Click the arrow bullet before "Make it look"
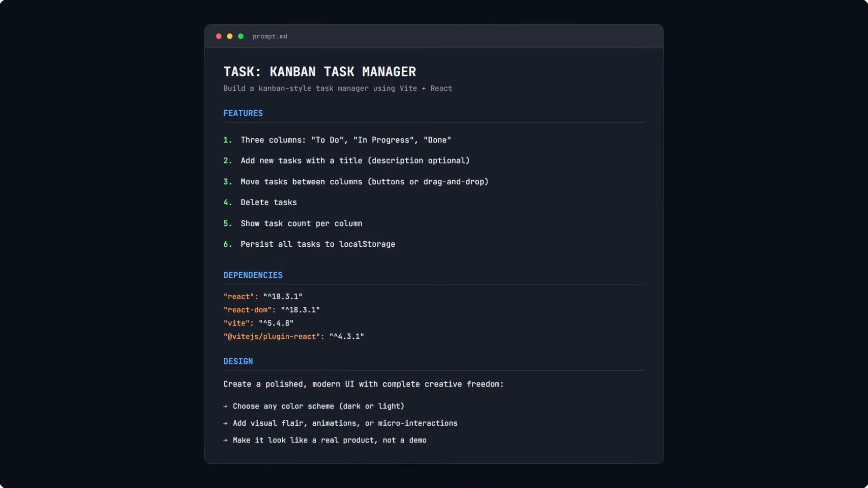The width and height of the screenshot is (868, 488). pos(225,441)
